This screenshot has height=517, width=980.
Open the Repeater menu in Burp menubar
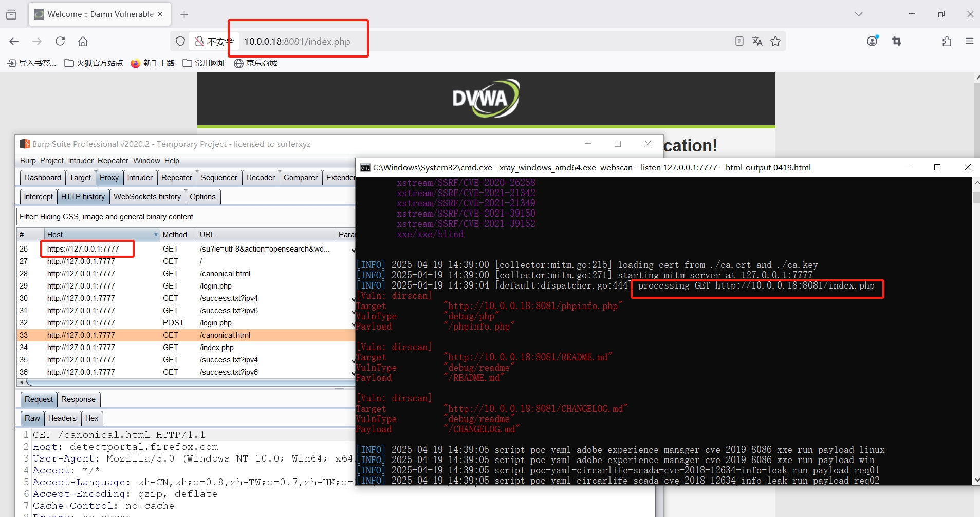pos(113,161)
